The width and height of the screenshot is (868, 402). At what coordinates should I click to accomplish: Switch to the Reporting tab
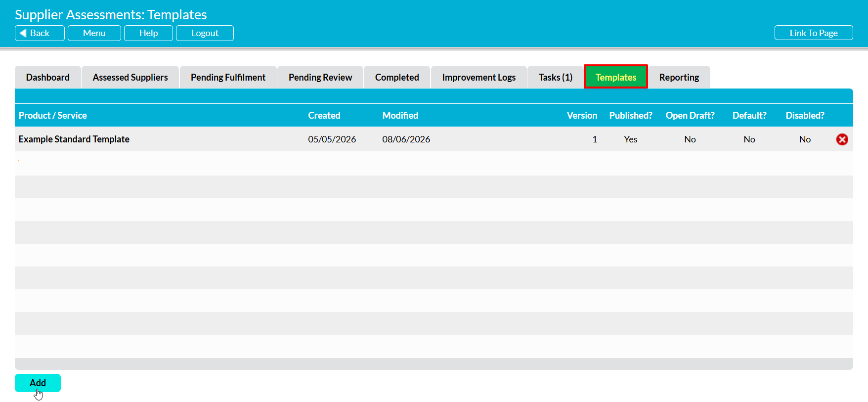coord(679,77)
